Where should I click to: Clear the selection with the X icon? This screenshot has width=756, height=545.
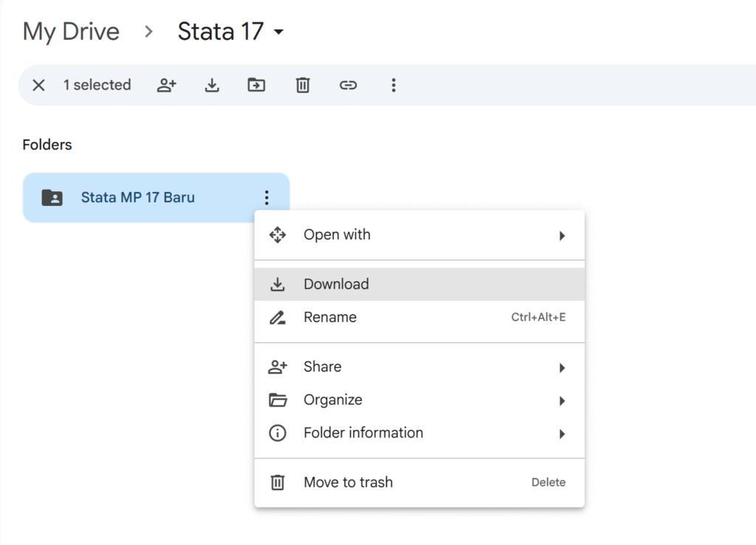(38, 86)
